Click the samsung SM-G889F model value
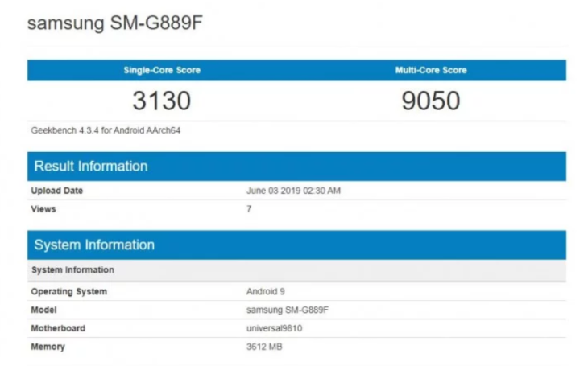 click(285, 310)
